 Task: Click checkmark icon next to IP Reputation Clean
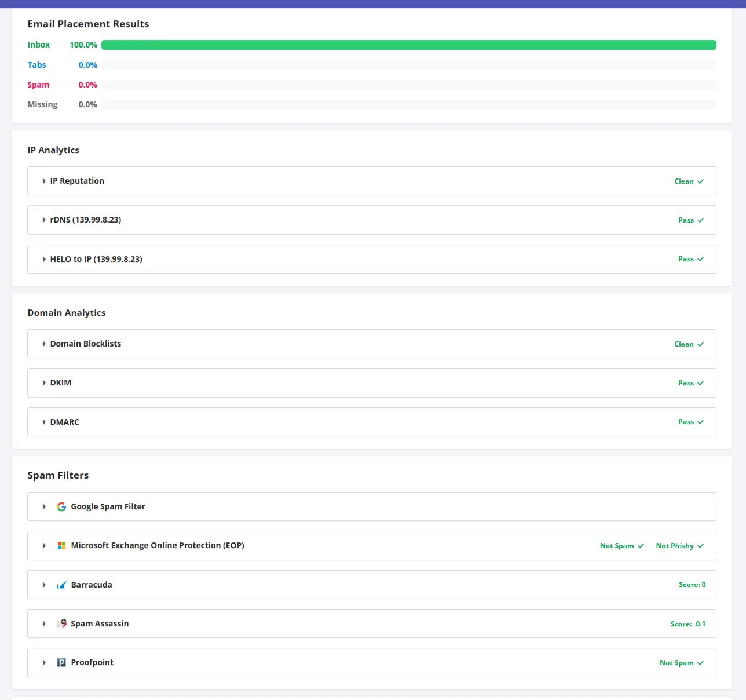[x=700, y=181]
